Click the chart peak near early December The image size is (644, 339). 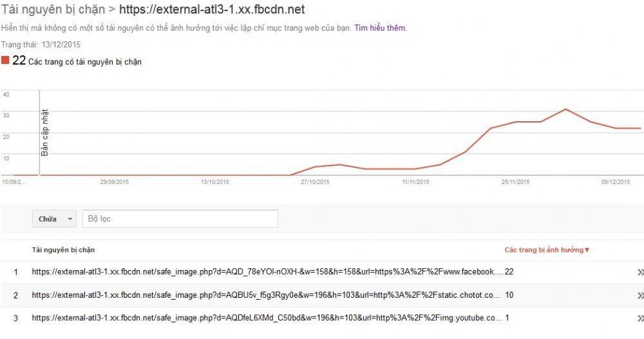[x=565, y=109]
